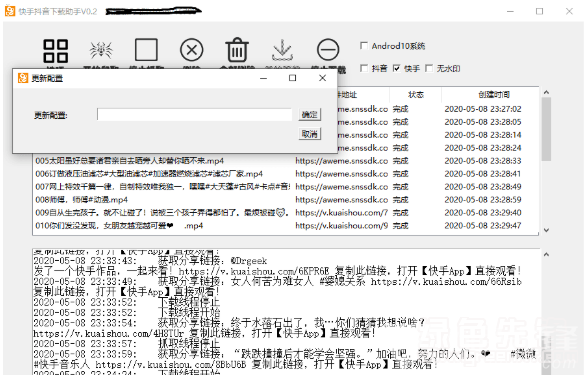Click the app icon in main title bar

(x=10, y=11)
